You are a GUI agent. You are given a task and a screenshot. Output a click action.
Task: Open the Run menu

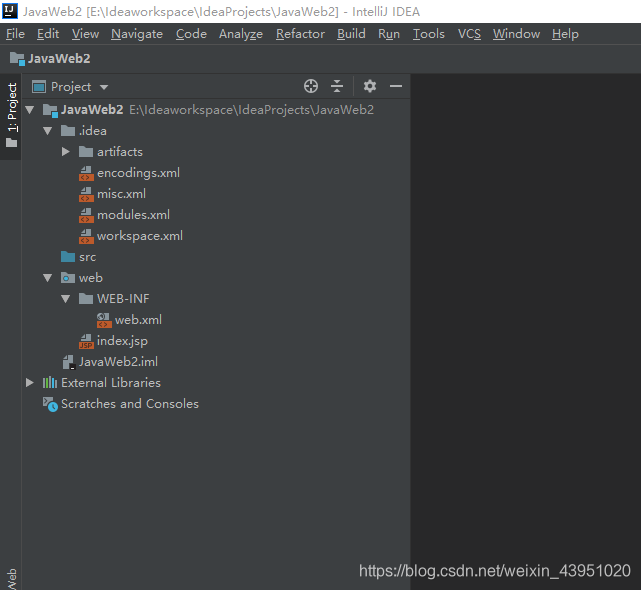[389, 34]
